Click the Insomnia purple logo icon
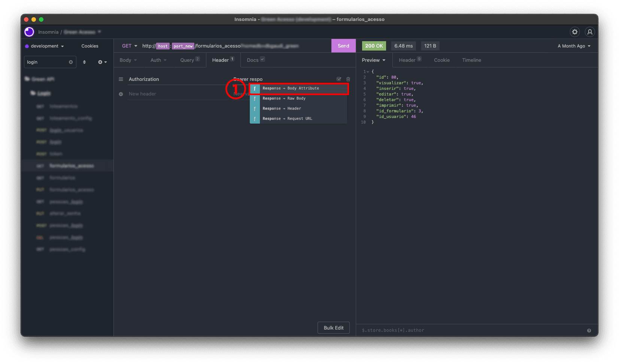This screenshot has height=364, width=619. coord(29,32)
